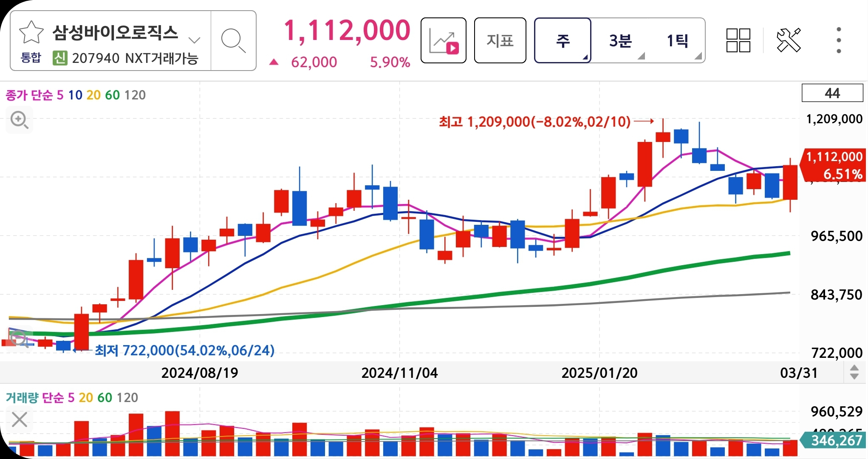Click the 거래량 단순 volume settings label

point(35,397)
